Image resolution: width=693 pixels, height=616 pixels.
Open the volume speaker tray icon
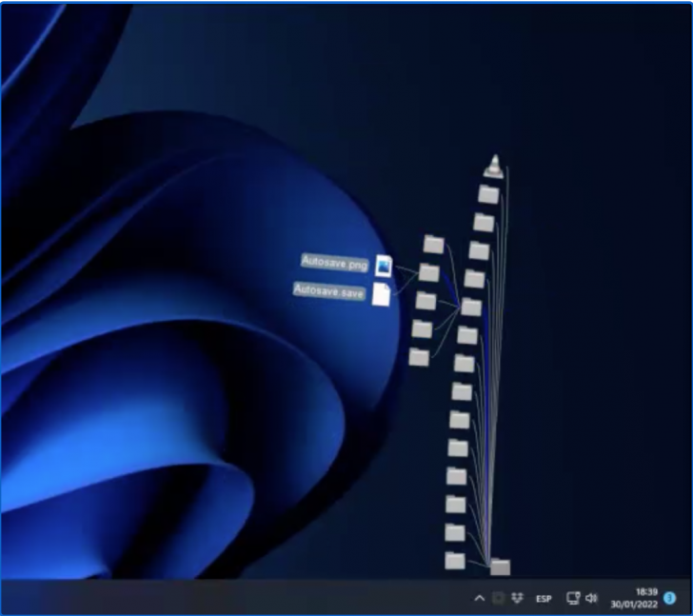pyautogui.click(x=591, y=598)
